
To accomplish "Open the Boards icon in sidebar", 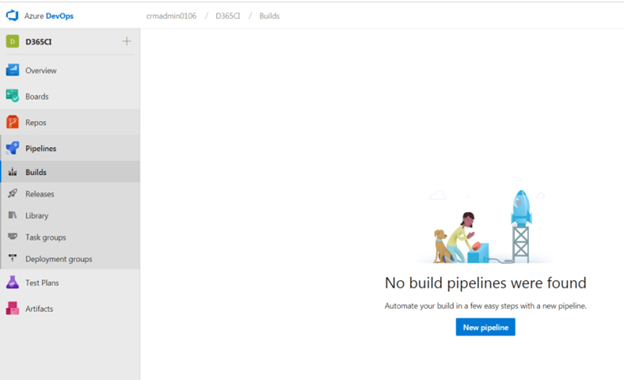I will point(12,96).
